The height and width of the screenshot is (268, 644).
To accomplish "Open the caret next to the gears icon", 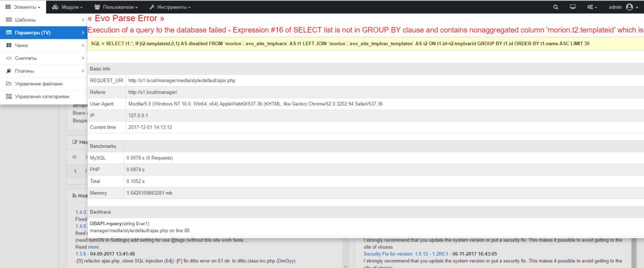I will [596, 8].
